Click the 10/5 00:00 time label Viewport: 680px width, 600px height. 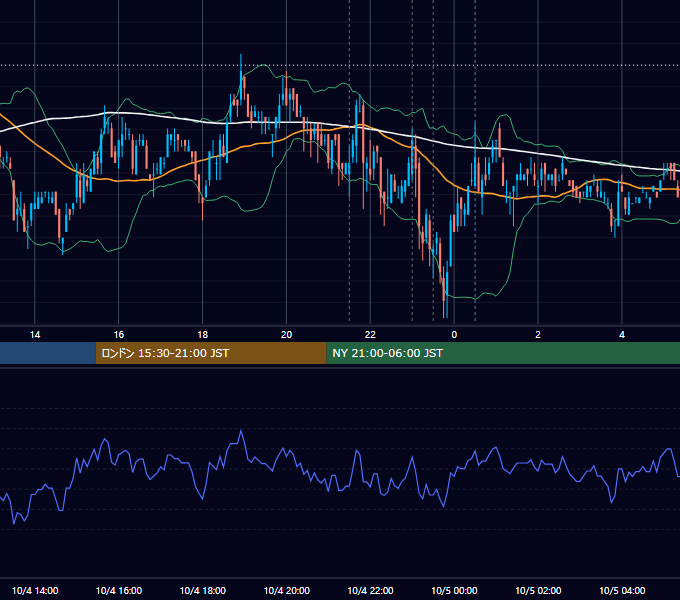tap(454, 590)
